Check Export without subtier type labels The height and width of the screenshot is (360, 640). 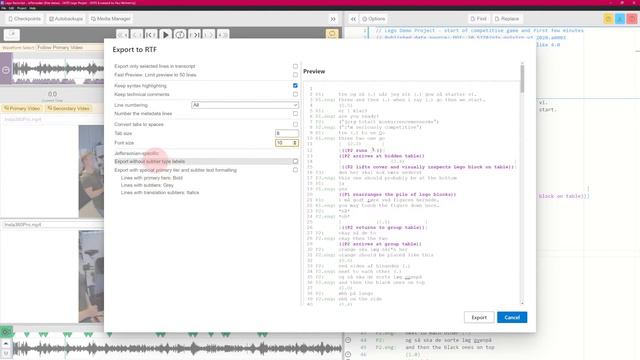(295, 161)
